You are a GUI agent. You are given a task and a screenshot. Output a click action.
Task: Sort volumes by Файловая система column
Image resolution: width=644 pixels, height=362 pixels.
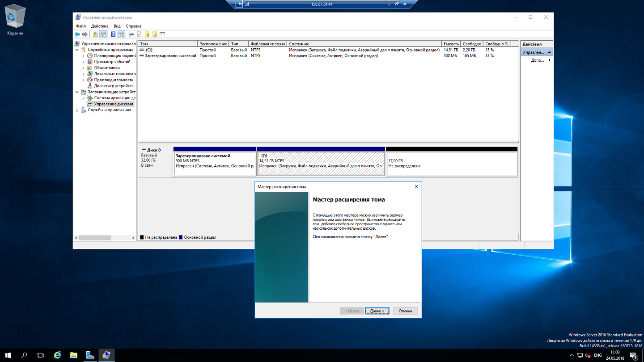[267, 44]
